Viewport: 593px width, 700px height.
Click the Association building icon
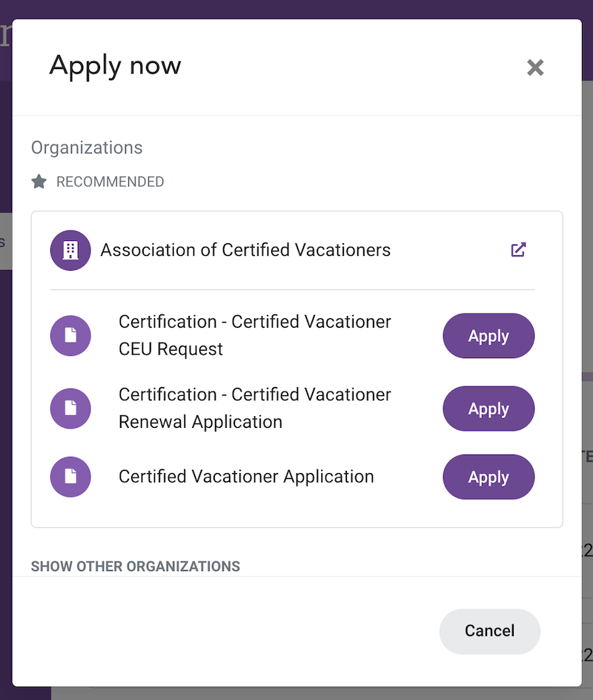pyautogui.click(x=70, y=251)
